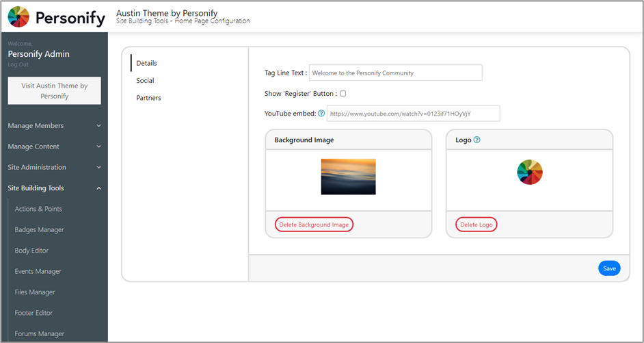Viewport: 644px width, 343px height.
Task: Click the help icon next to Logo
Action: (x=477, y=140)
